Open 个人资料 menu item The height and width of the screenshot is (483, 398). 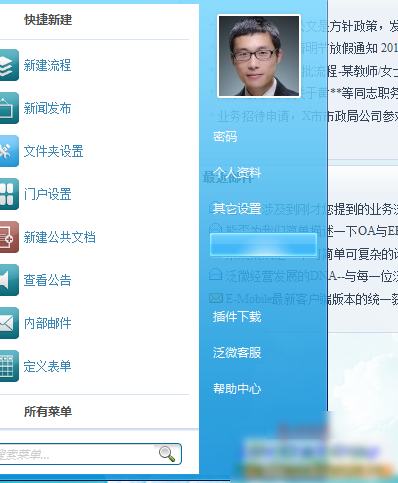tap(237, 173)
